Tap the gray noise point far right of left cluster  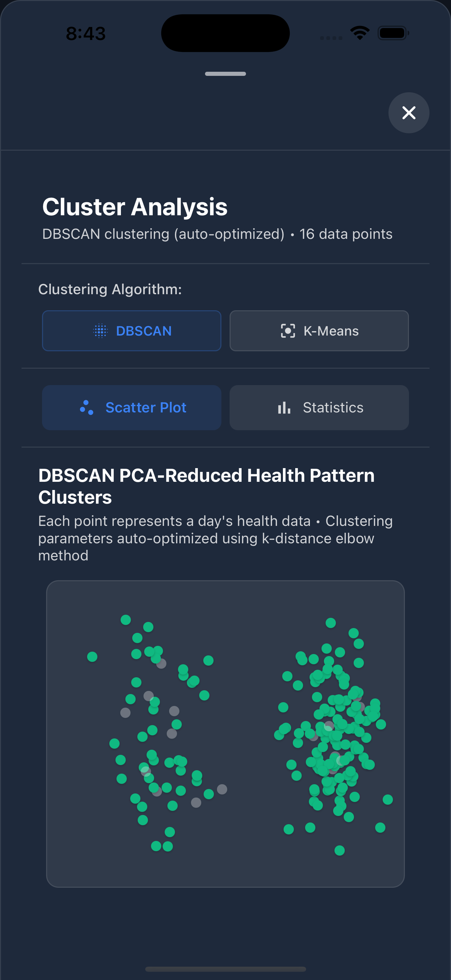222,789
